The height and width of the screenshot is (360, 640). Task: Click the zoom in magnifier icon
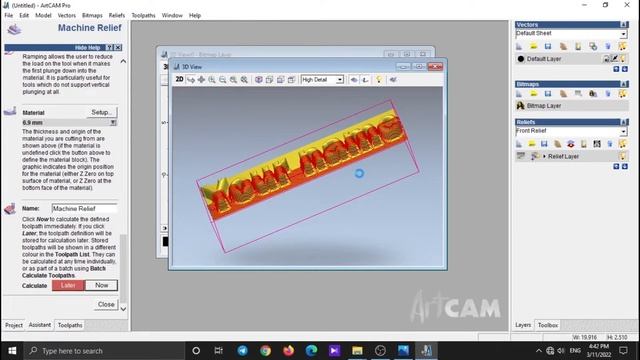(x=212, y=80)
